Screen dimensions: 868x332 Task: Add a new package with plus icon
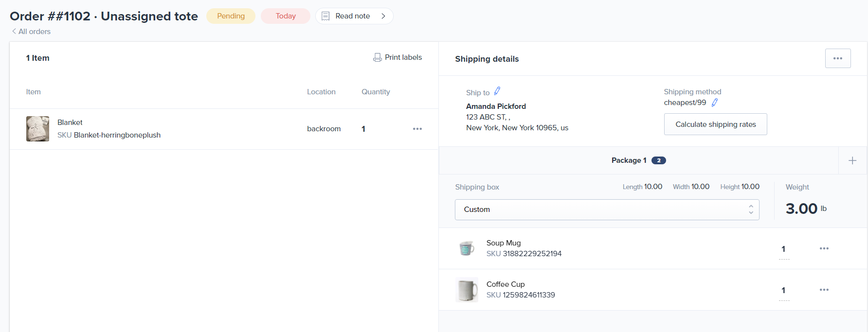(x=852, y=161)
